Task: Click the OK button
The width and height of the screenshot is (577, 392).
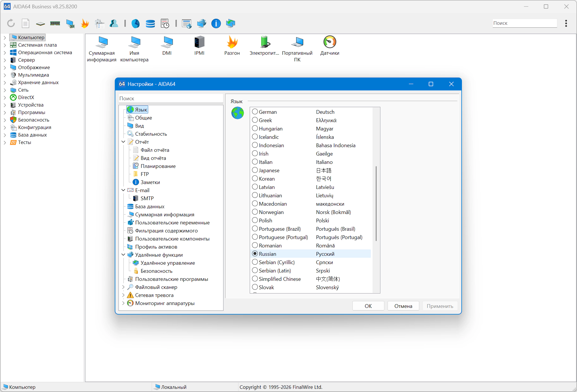Action: click(x=368, y=306)
